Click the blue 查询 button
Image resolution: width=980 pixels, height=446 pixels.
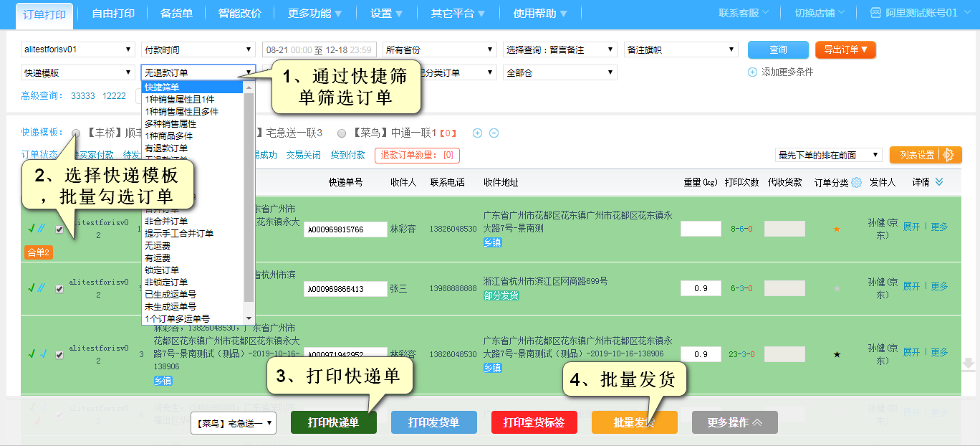click(x=778, y=49)
